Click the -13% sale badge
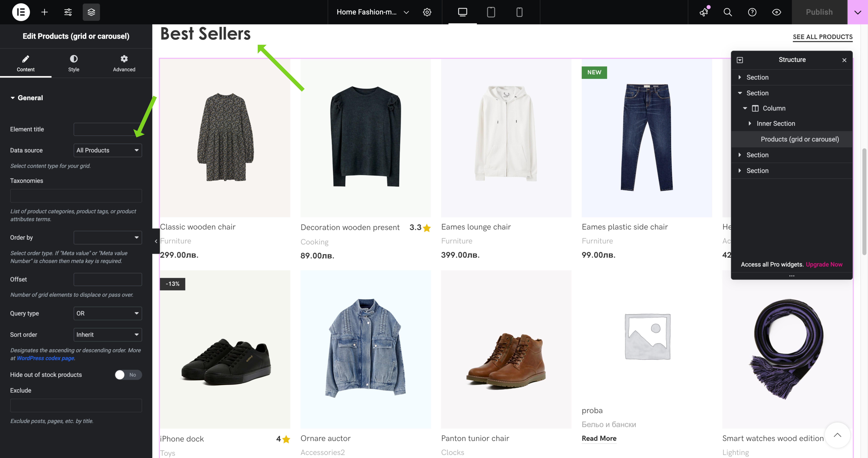The image size is (868, 458). [173, 284]
